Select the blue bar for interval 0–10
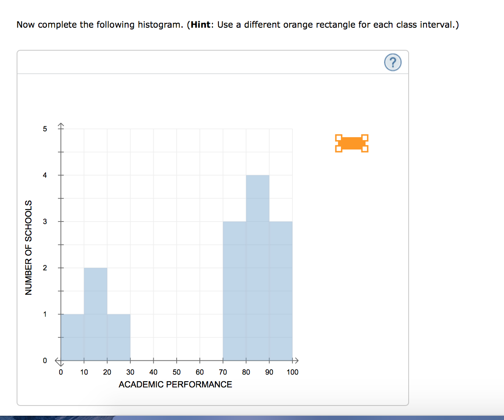 click(x=72, y=337)
